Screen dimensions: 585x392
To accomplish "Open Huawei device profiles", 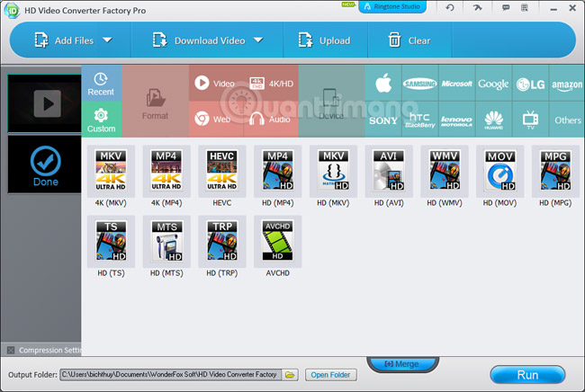I will pos(493,120).
